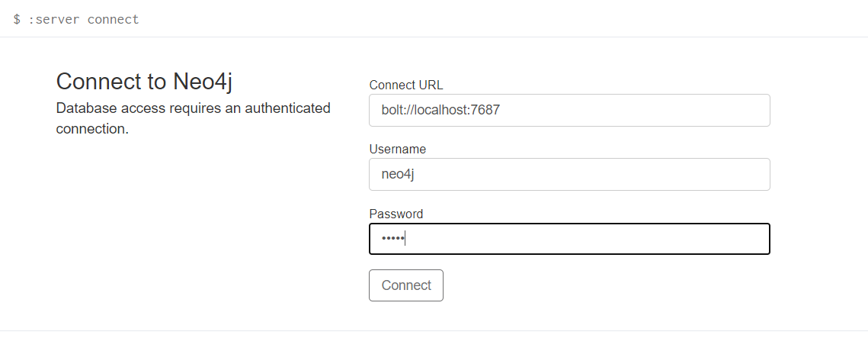Click the $ prompt symbol in command bar
This screenshot has height=364, width=868.
click(17, 19)
